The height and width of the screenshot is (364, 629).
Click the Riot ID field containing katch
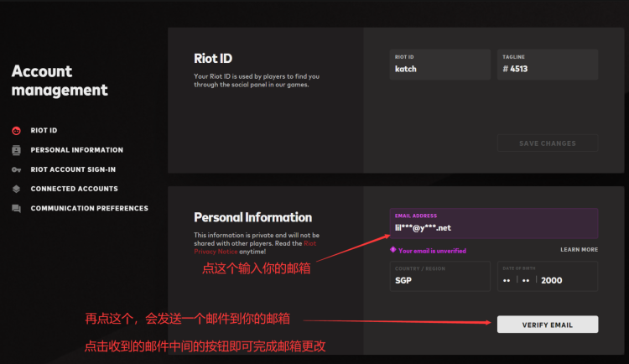(x=439, y=65)
